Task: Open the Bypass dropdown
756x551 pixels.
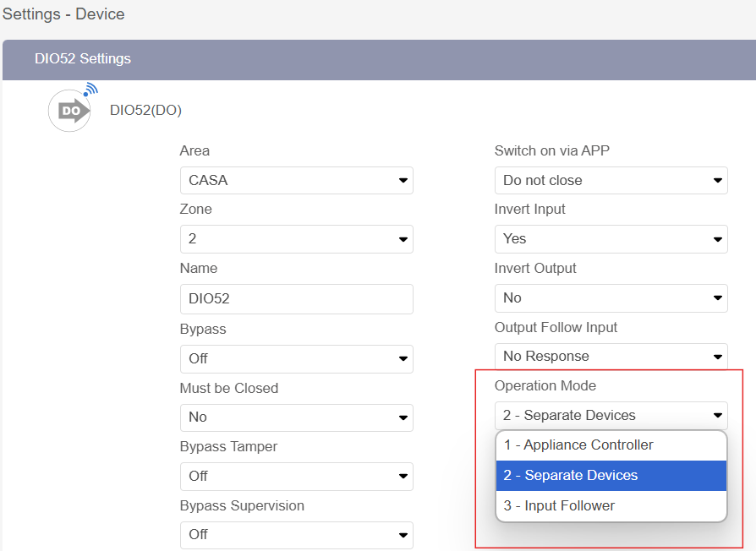Action: pyautogui.click(x=296, y=358)
